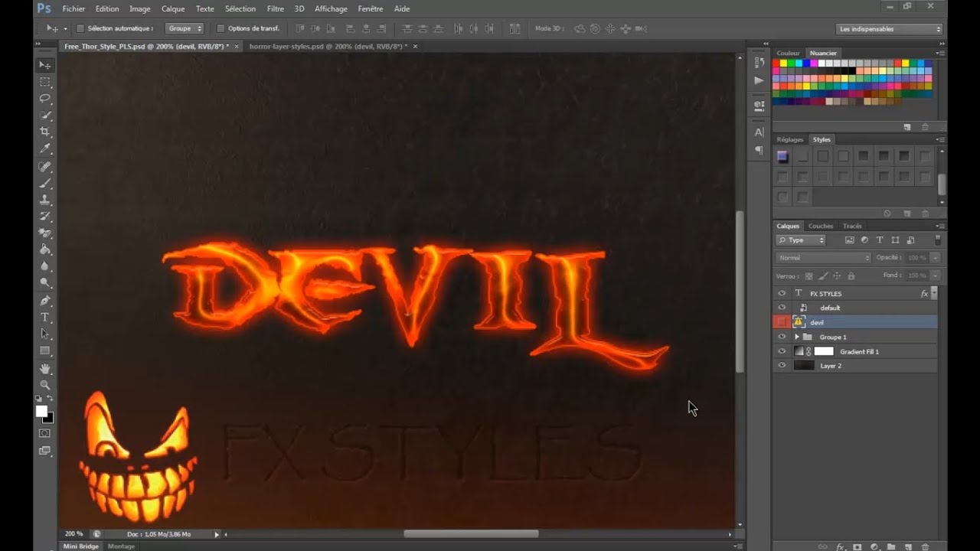This screenshot has height=551, width=980.
Task: Switch to the Couches tab
Action: point(820,226)
